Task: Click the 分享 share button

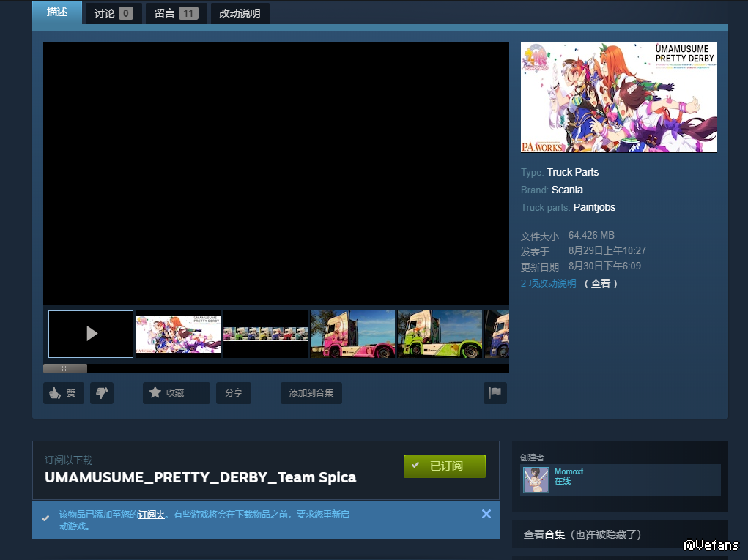Action: (x=234, y=393)
